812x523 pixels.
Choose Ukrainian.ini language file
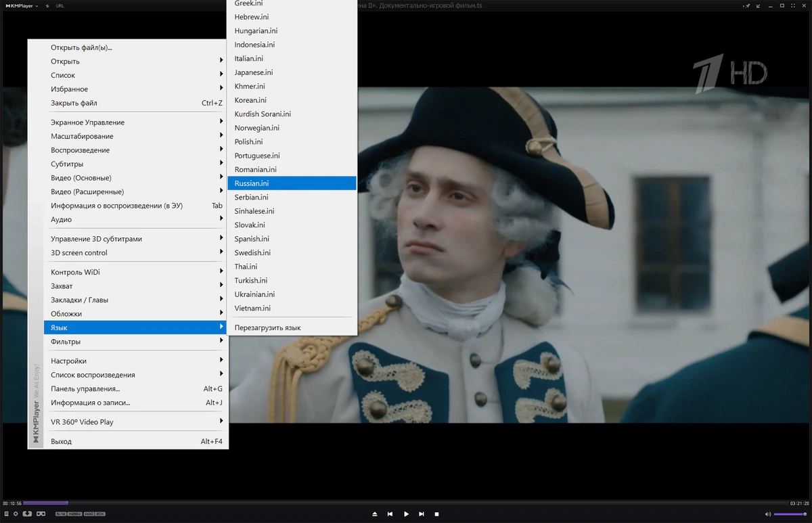point(292,294)
